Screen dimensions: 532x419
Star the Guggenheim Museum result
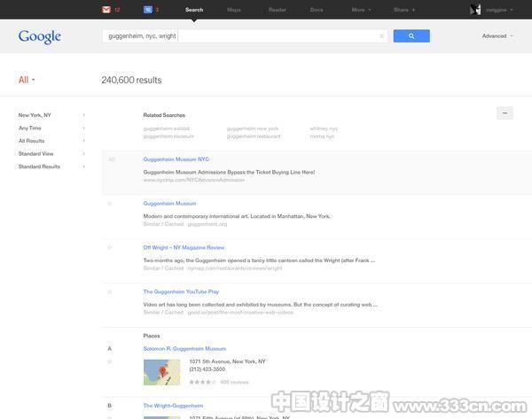tap(110, 204)
